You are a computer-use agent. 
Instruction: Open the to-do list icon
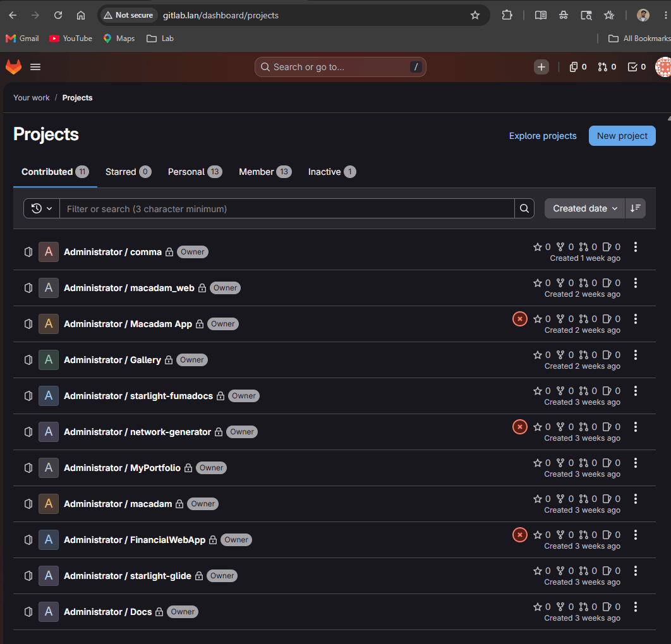tap(637, 67)
